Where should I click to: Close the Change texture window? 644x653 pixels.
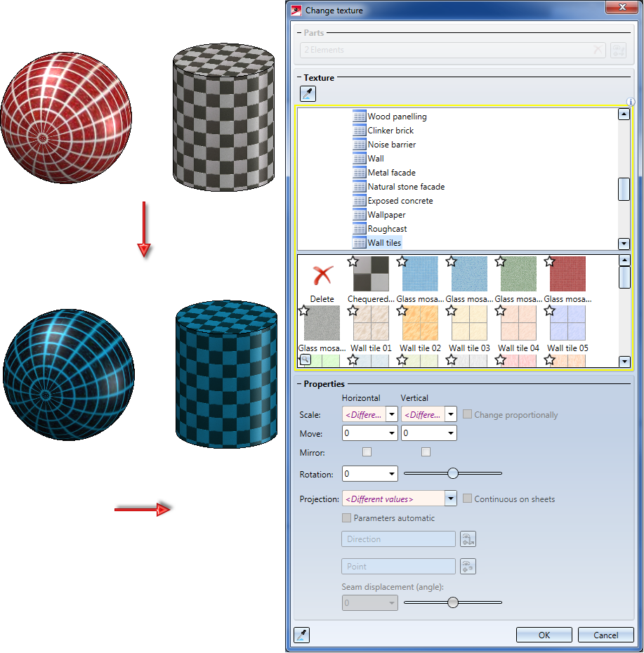pyautogui.click(x=622, y=7)
